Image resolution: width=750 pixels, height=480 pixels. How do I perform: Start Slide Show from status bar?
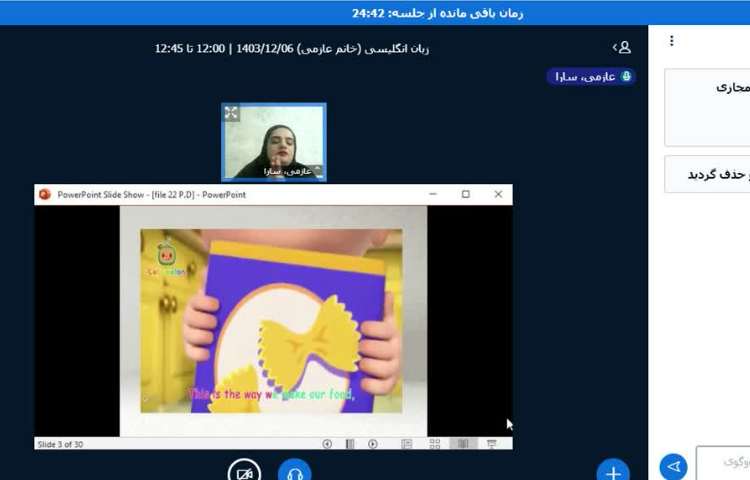(x=491, y=444)
